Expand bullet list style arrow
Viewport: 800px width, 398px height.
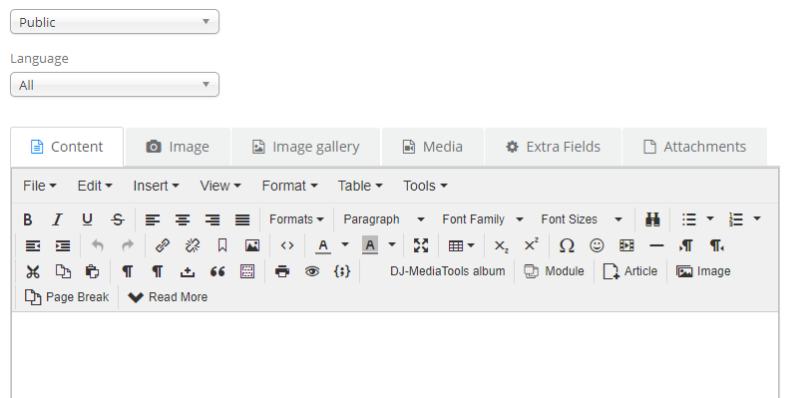pyautogui.click(x=710, y=219)
